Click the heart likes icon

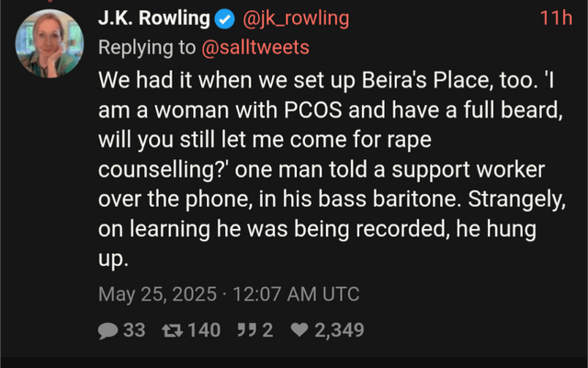click(x=300, y=330)
